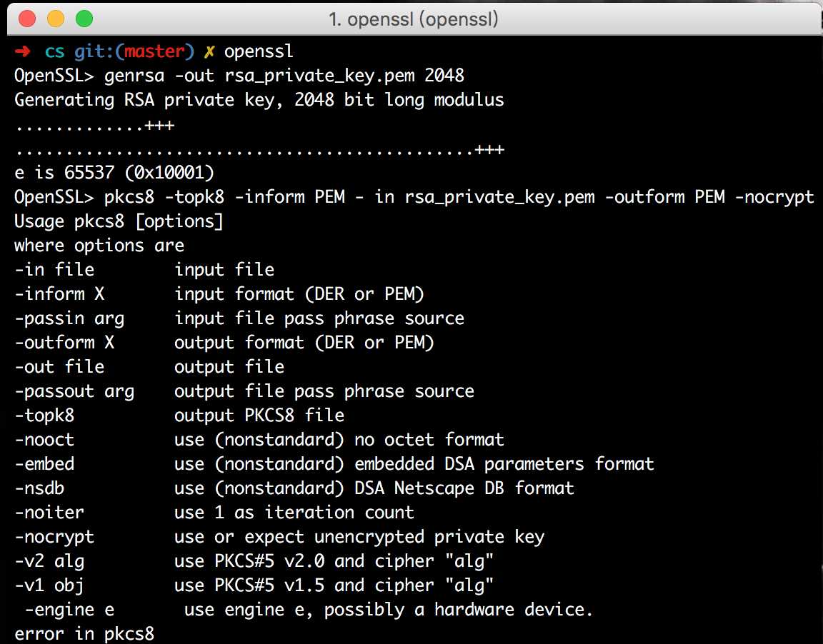Click the red arrow prompt symbol

(23, 51)
